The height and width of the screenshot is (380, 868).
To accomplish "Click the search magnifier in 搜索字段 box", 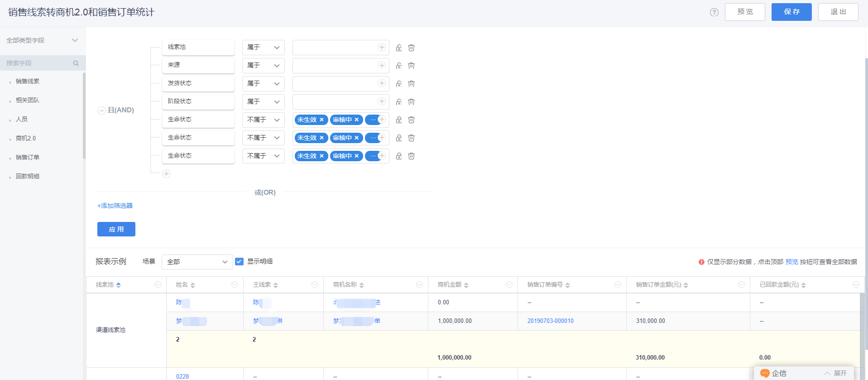I will [x=76, y=63].
